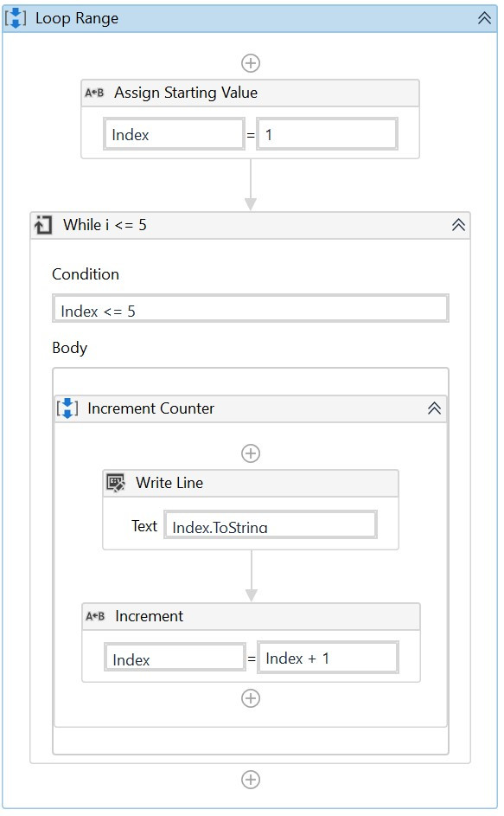The height and width of the screenshot is (816, 504).
Task: Edit the Write Line Text field
Action: coord(271,524)
